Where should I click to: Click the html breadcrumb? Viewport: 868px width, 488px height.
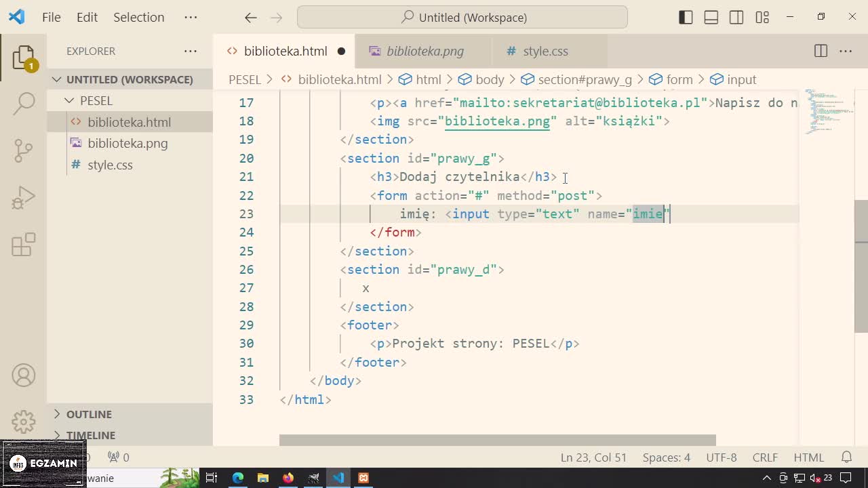pos(420,79)
